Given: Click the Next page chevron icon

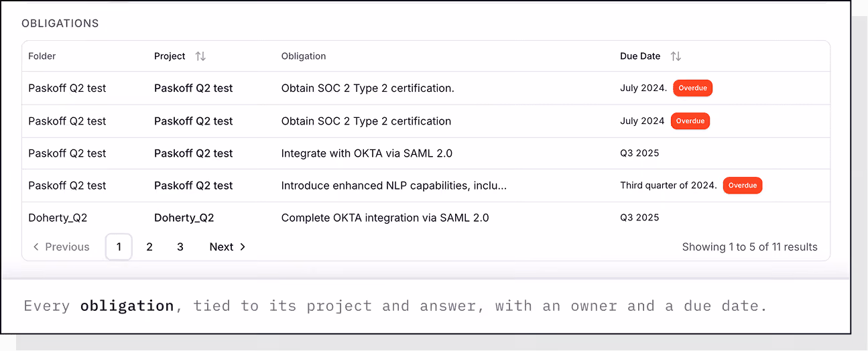Looking at the screenshot, I should (243, 247).
